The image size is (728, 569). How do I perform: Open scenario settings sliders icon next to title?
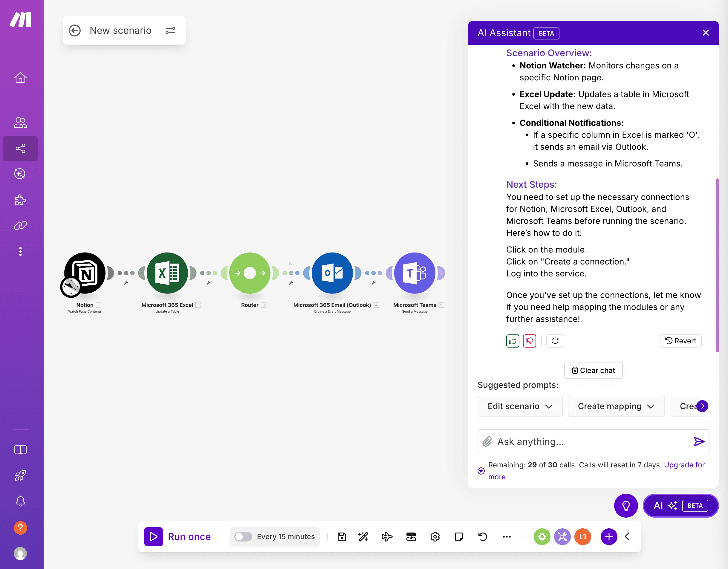[x=170, y=31]
